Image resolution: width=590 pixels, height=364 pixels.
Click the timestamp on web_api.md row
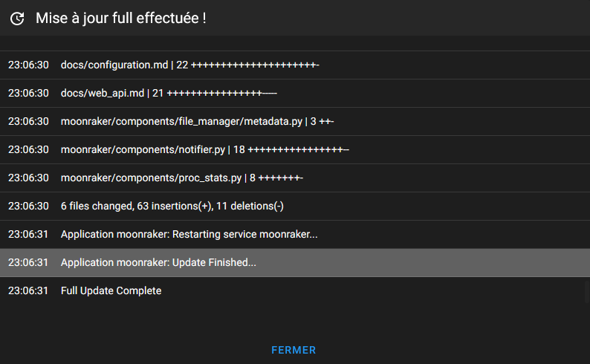coord(28,94)
